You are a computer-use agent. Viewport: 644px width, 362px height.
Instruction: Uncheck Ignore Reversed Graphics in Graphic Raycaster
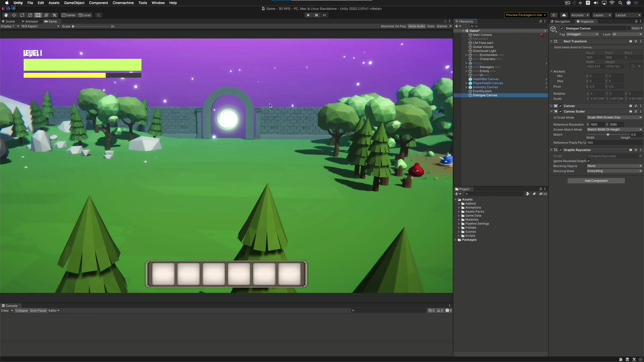point(589,161)
